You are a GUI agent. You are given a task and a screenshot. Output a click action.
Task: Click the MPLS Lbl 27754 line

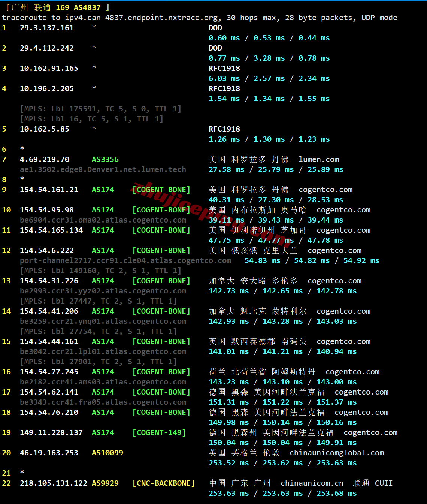coord(99,331)
